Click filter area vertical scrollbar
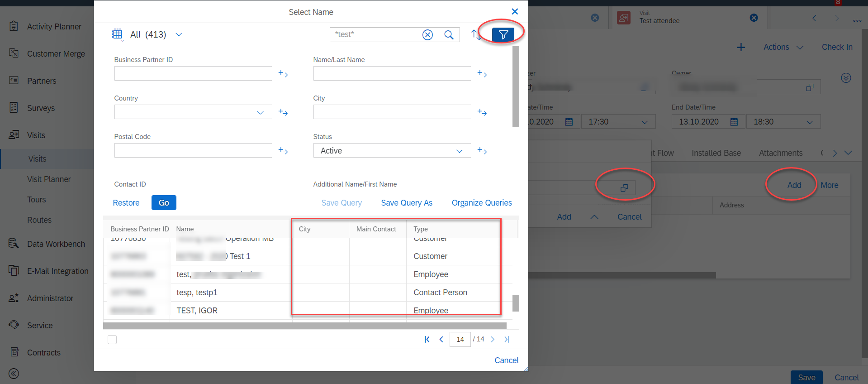Screen dimensions: 868x384 [x=516, y=86]
